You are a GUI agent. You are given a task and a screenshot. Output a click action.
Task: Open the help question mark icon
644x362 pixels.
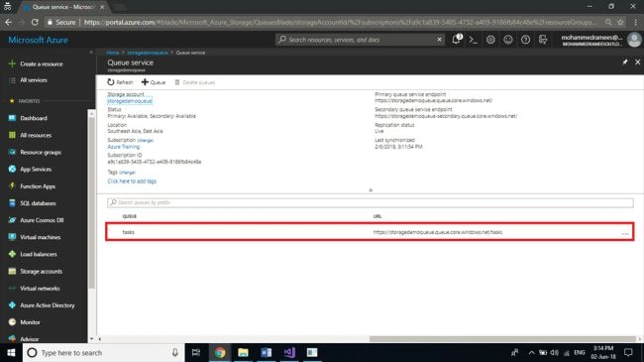[525, 40]
